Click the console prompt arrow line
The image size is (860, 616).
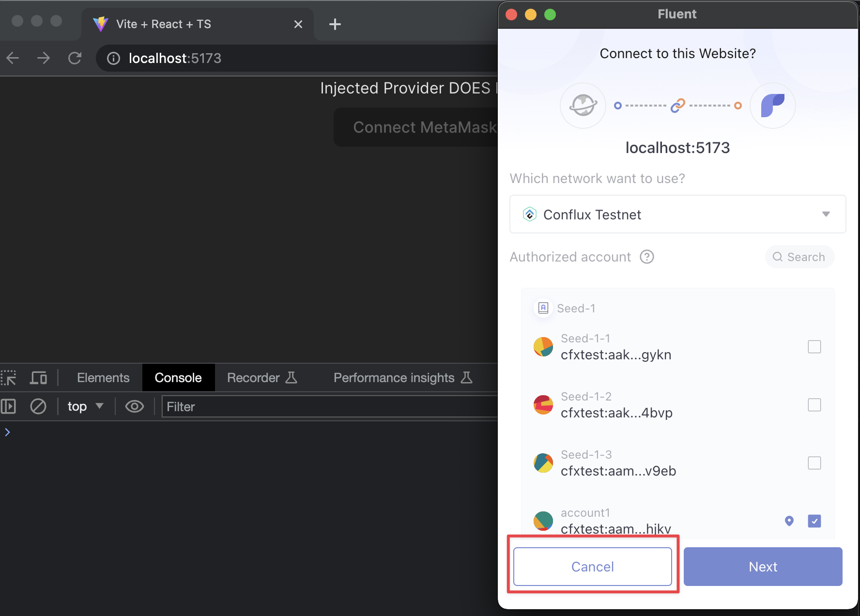(x=248, y=432)
